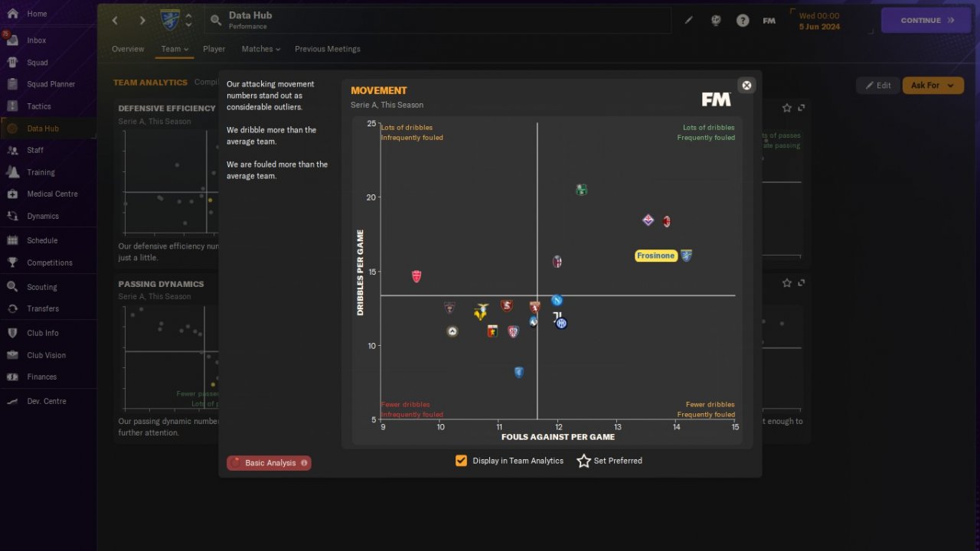Click the Staff icon in the sidebar
This screenshot has width=980, height=551.
click(x=12, y=150)
